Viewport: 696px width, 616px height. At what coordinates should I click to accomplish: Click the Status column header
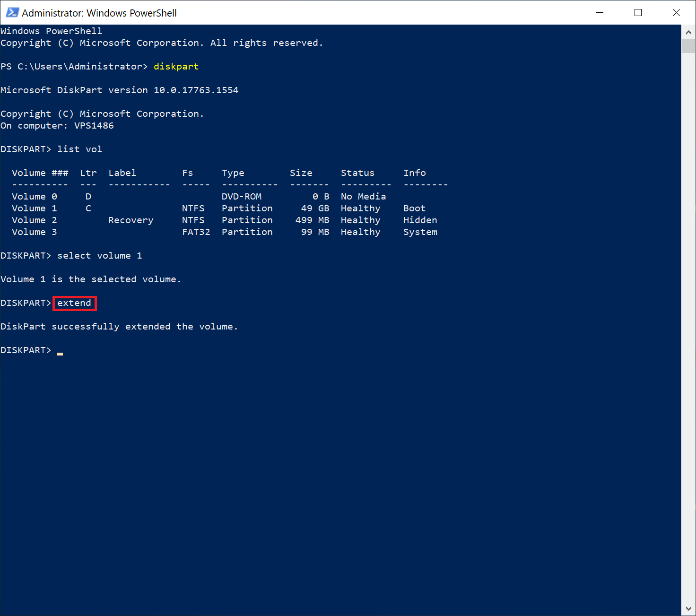(357, 173)
